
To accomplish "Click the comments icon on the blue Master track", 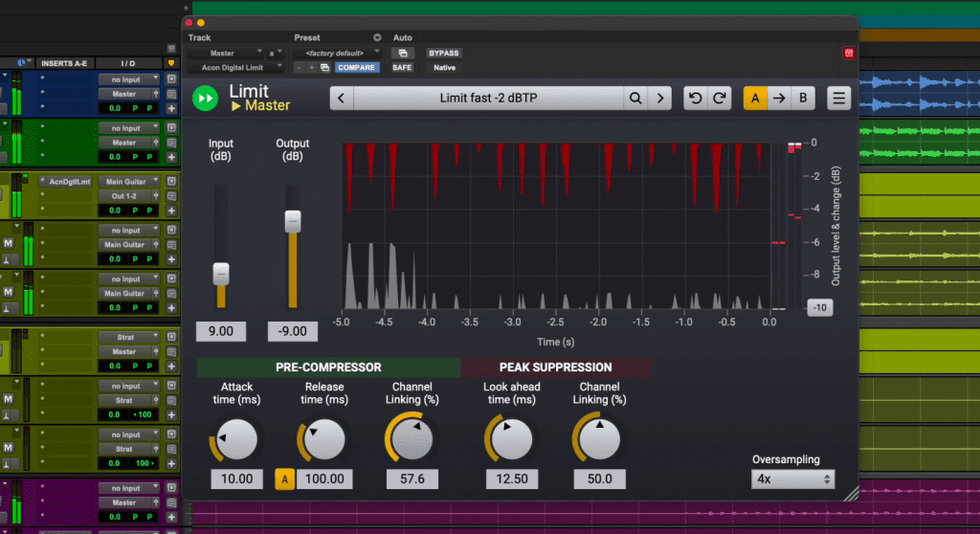I will [x=171, y=94].
